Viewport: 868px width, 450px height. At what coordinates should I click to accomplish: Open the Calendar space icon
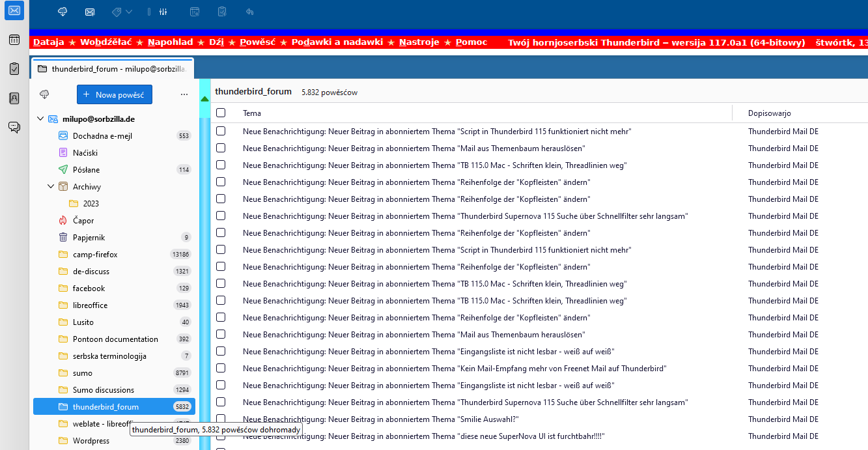pyautogui.click(x=14, y=40)
